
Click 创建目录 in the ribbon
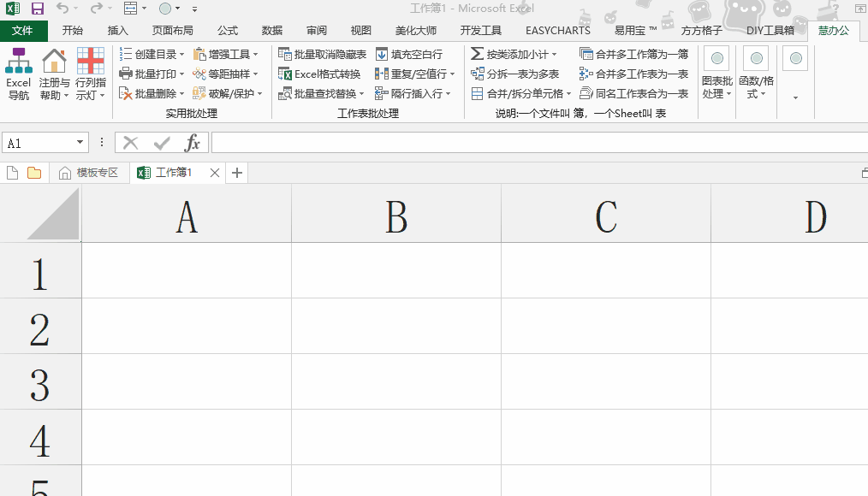point(152,54)
